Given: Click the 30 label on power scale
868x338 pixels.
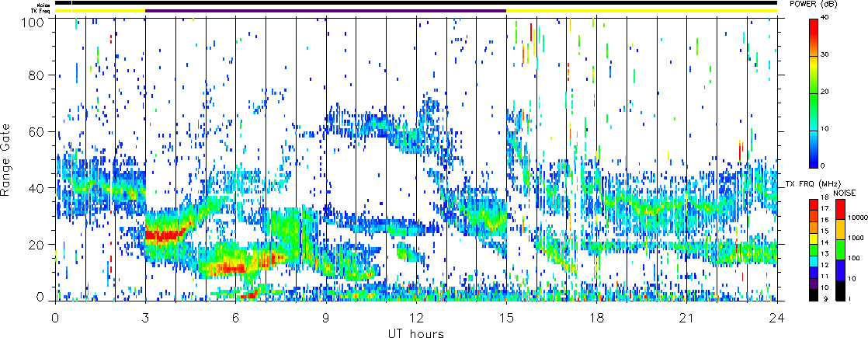Looking at the screenshot, I should pyautogui.click(x=826, y=55).
